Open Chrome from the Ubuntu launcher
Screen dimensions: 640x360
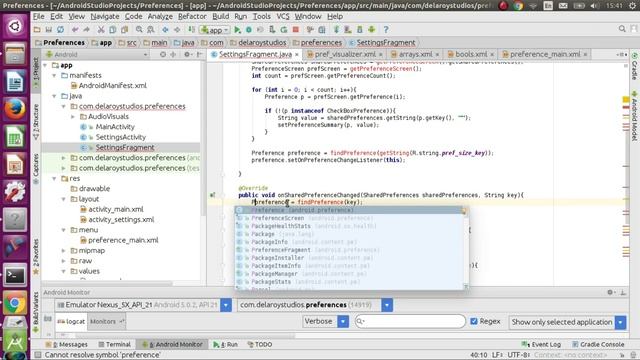[15, 303]
